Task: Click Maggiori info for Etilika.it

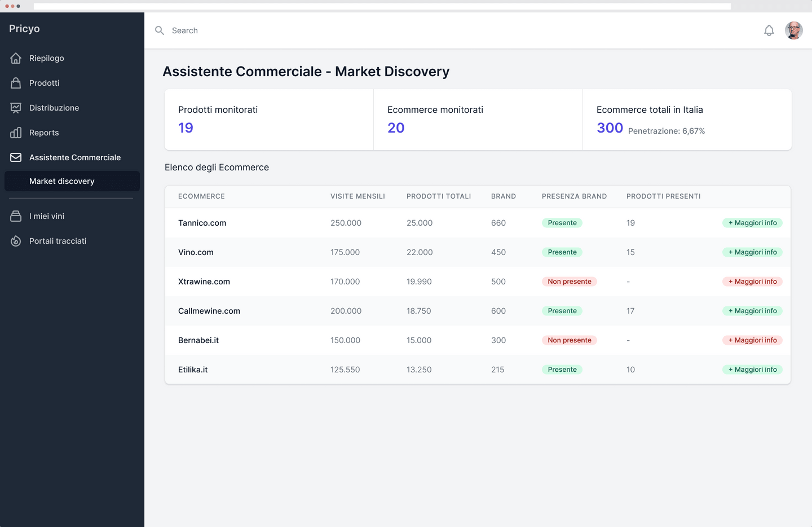Action: coord(752,370)
